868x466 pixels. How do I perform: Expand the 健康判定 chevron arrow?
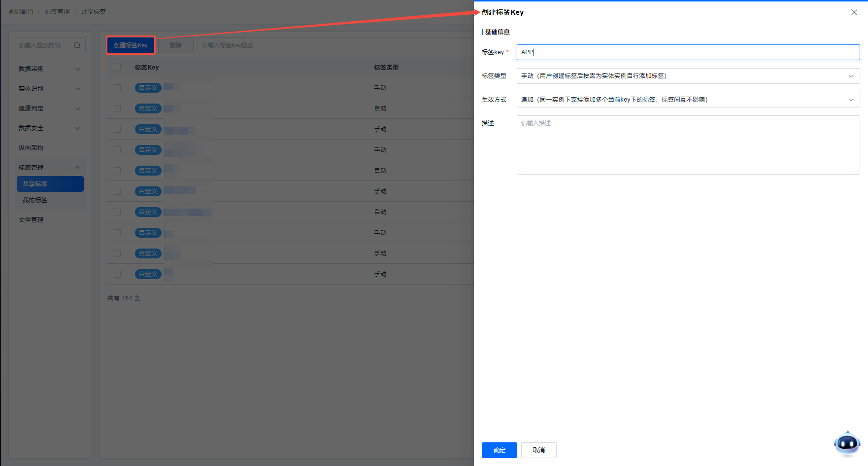[78, 108]
